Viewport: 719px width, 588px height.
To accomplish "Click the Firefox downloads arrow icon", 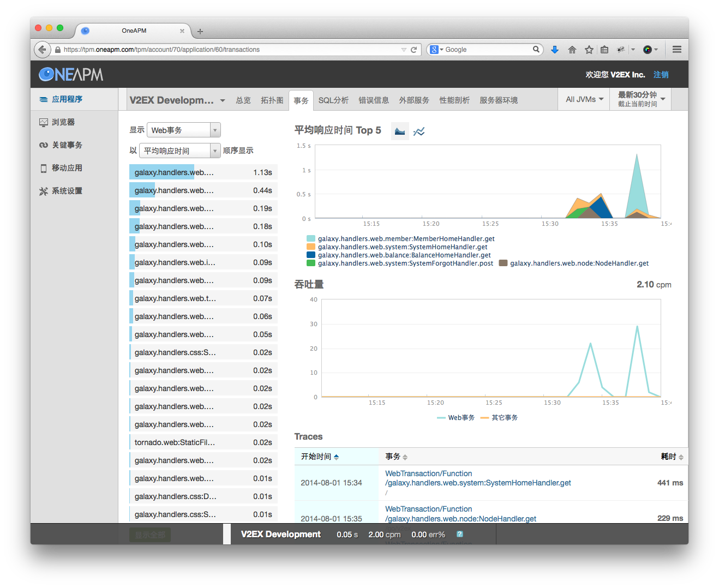I will [555, 50].
